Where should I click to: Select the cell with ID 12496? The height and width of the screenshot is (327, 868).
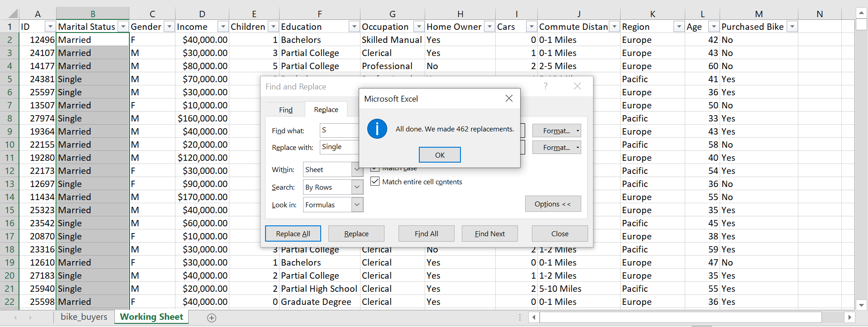pyautogui.click(x=38, y=40)
